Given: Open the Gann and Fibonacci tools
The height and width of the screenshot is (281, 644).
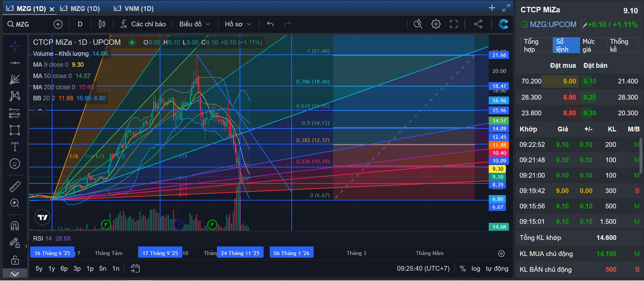Looking at the screenshot, I should [x=15, y=79].
